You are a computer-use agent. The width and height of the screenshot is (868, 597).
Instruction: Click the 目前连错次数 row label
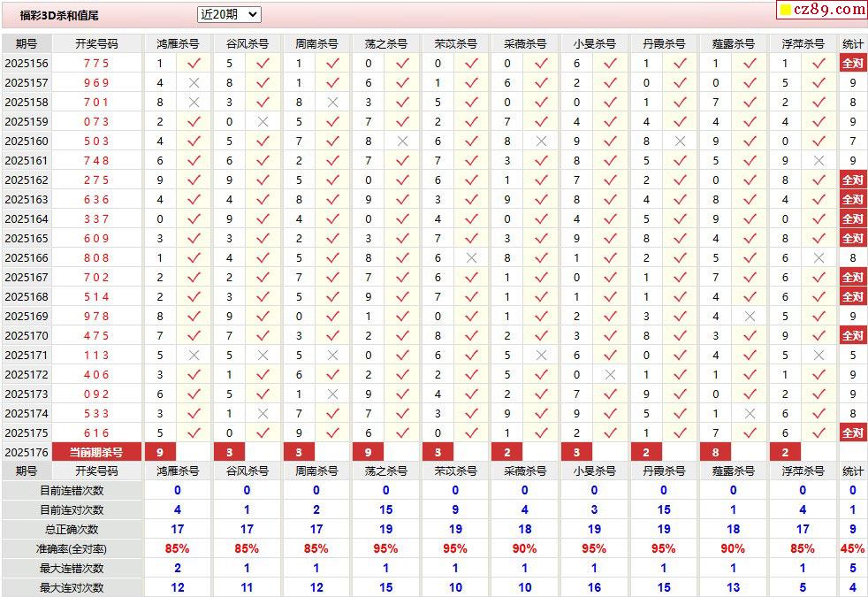point(72,491)
